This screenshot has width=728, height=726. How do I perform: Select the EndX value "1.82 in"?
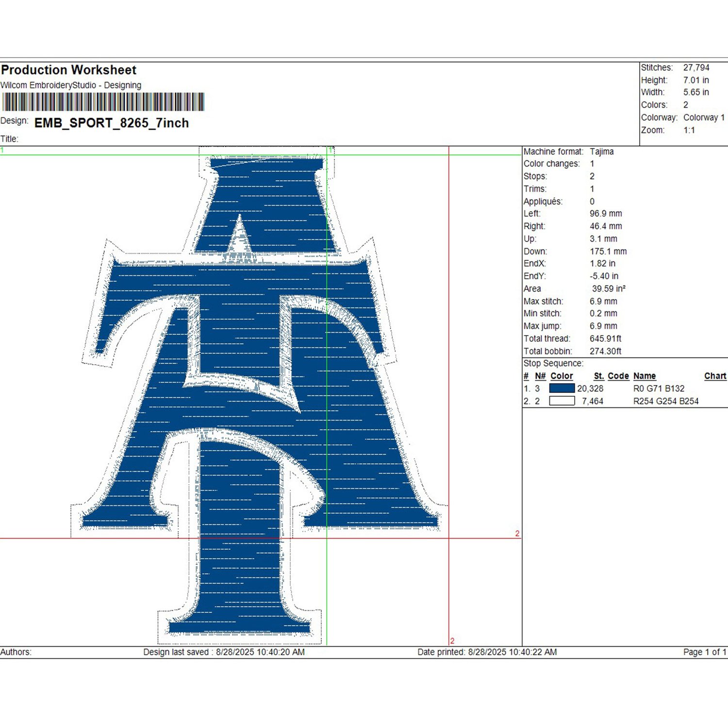tap(602, 264)
